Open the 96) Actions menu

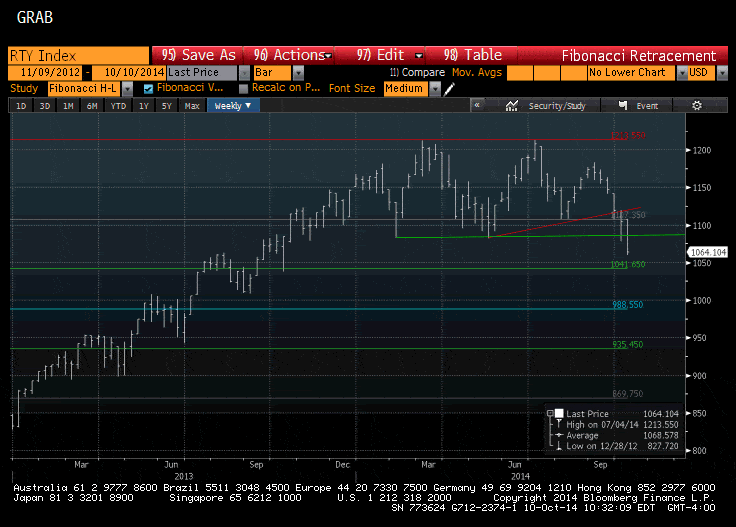coord(290,55)
